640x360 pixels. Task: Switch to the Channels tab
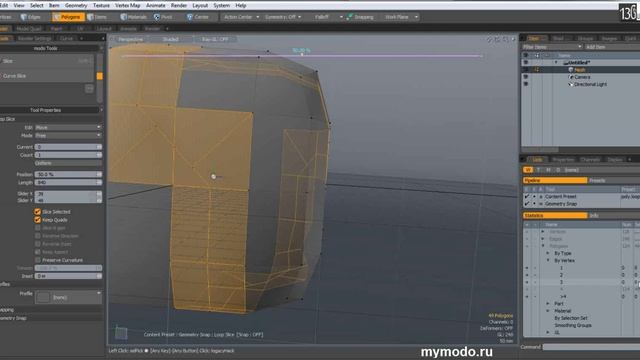click(x=590, y=160)
